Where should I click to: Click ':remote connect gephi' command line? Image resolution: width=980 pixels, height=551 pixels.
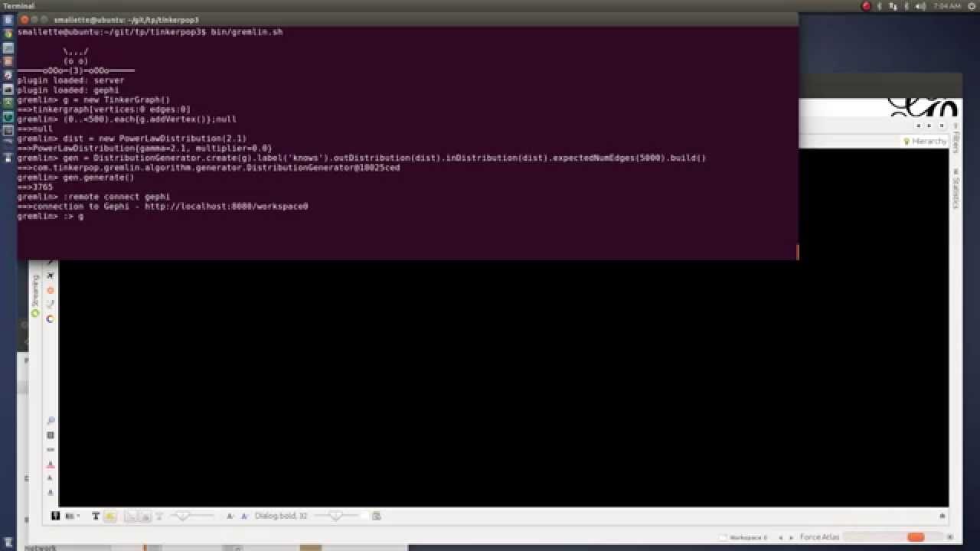click(93, 197)
